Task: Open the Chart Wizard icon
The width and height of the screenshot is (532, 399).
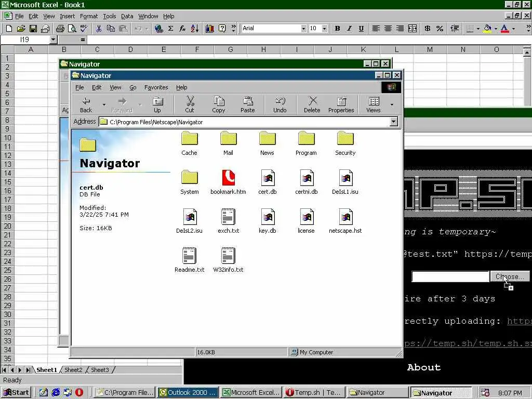Action: (x=210, y=29)
